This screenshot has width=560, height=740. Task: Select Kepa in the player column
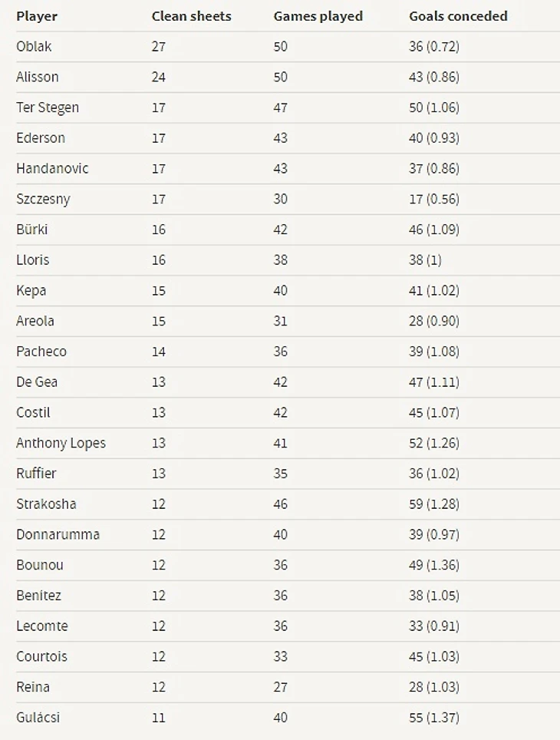click(x=31, y=291)
